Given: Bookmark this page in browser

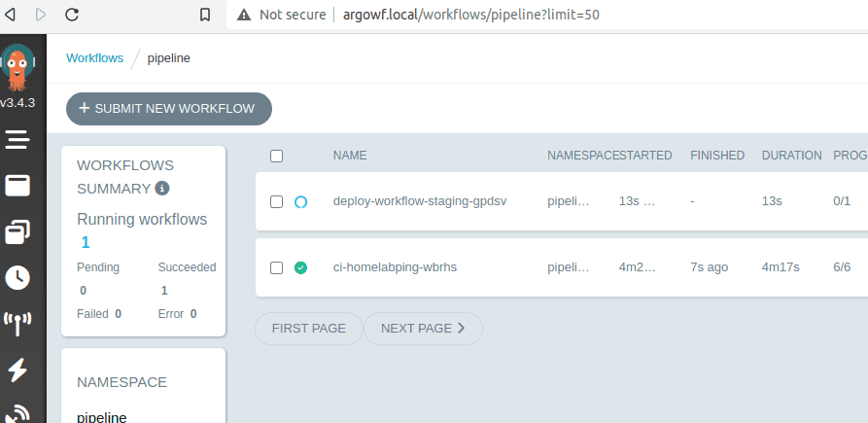Looking at the screenshot, I should coord(204,15).
